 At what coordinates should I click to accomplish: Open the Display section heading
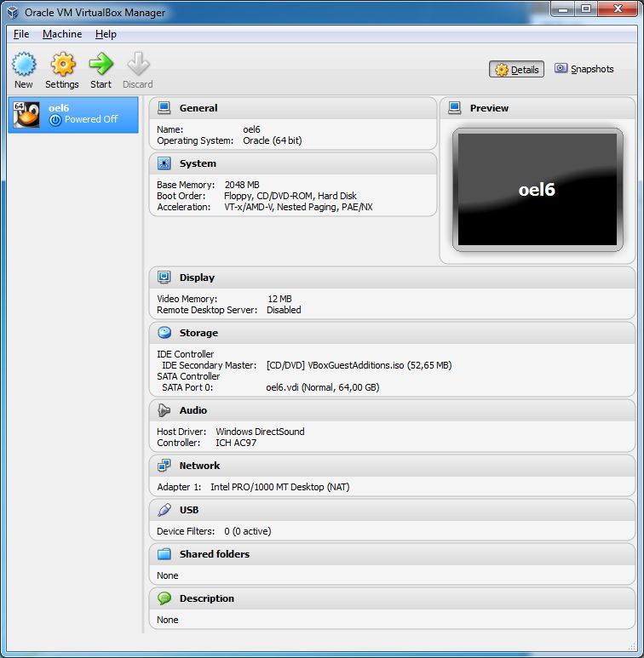197,278
